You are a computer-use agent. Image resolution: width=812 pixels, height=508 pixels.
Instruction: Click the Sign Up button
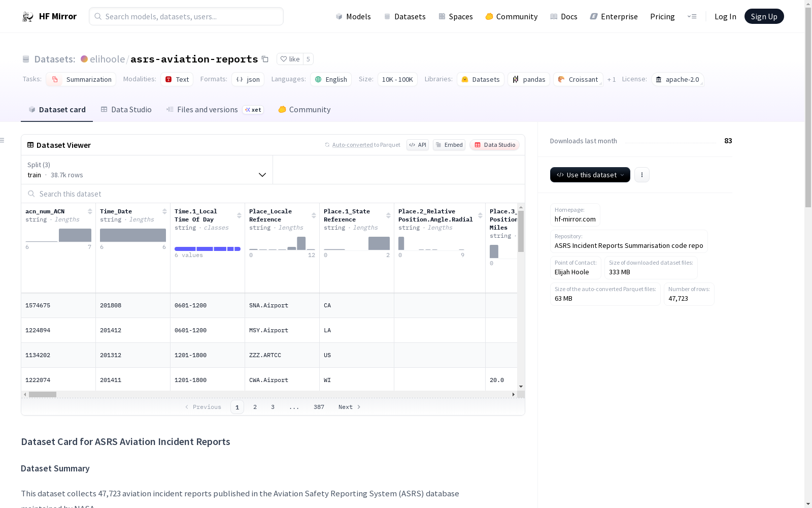tap(764, 16)
